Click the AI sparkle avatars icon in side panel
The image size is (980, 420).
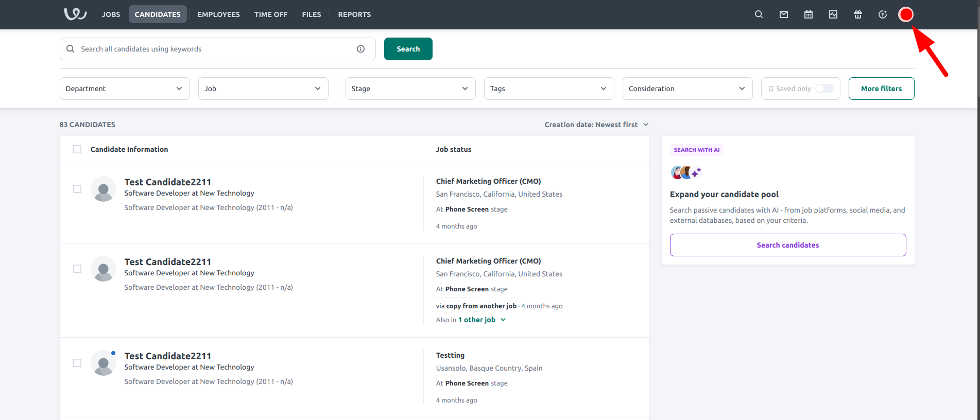point(686,172)
